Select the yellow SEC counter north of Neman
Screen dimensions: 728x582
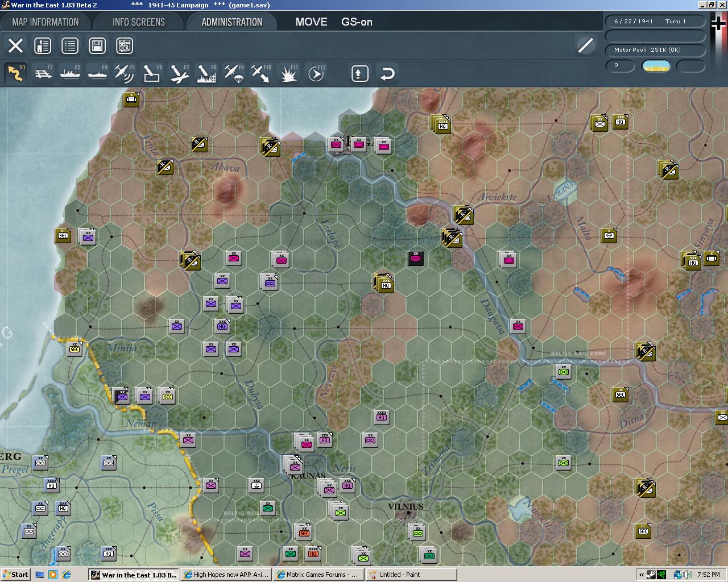[167, 396]
